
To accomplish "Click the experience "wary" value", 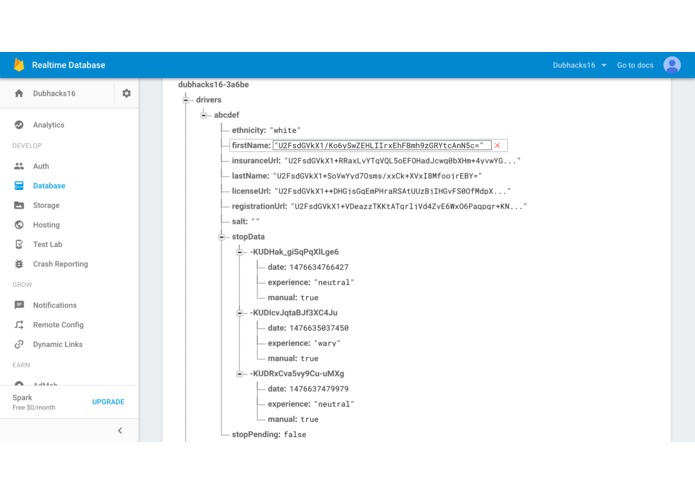I will click(x=327, y=343).
